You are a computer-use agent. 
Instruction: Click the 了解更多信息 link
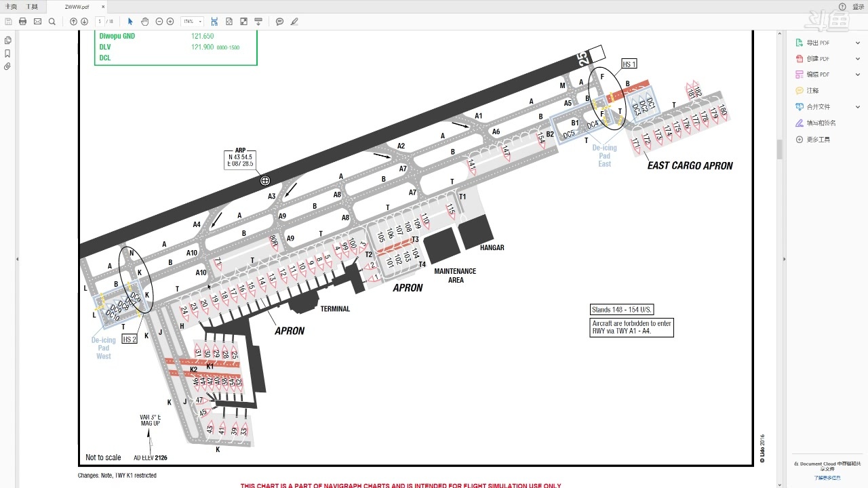pos(827,478)
